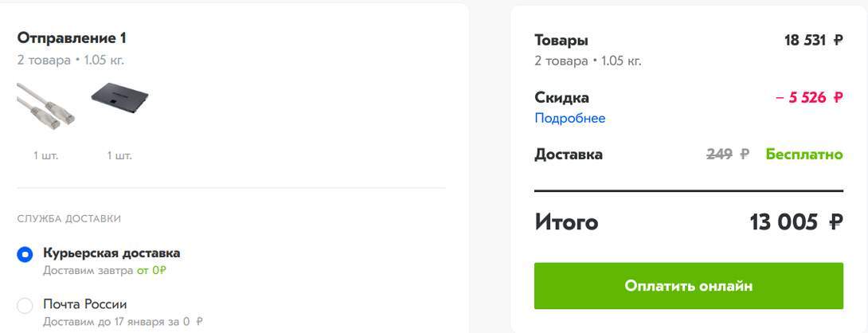The image size is (868, 333).
Task: Click the crossed-out 249 ₽ delivery price
Action: (x=727, y=154)
